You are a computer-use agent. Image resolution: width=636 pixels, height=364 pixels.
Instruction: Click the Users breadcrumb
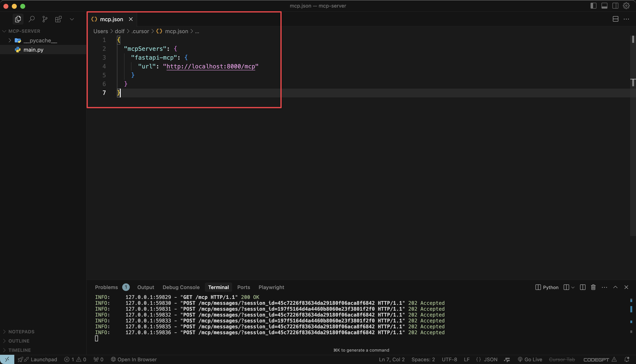(x=100, y=31)
